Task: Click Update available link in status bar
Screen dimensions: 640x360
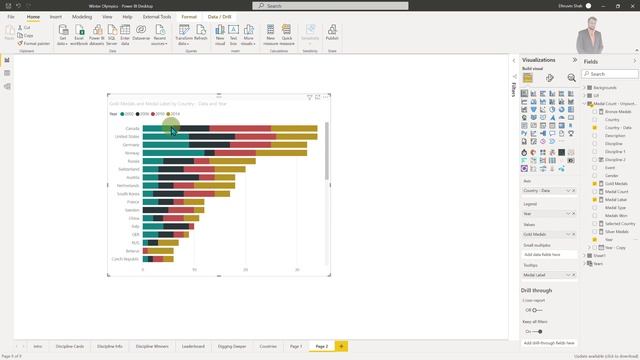Action: (x=606, y=356)
